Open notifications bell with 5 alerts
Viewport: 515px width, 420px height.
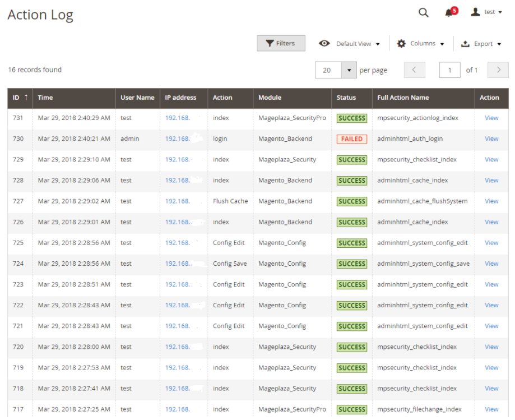451,12
